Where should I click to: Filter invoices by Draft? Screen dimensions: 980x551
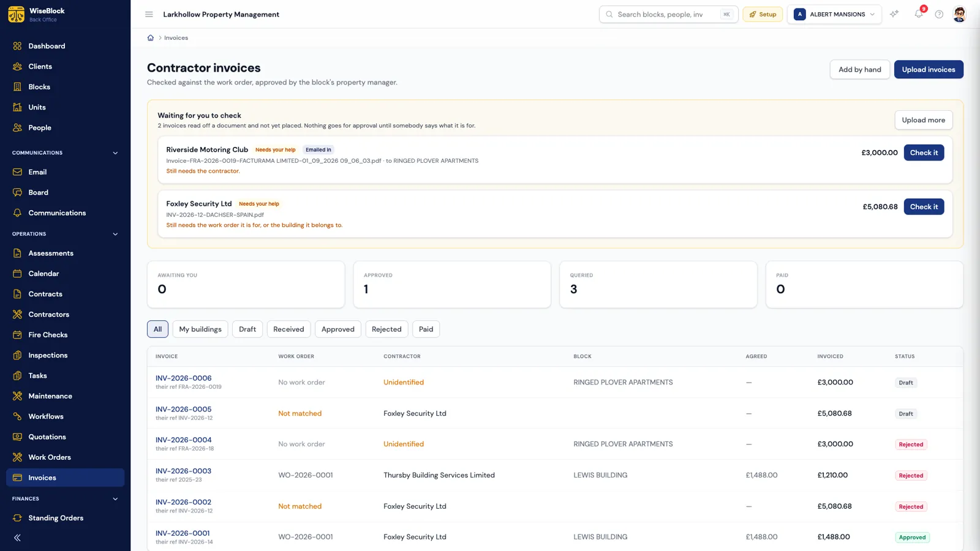[247, 329]
